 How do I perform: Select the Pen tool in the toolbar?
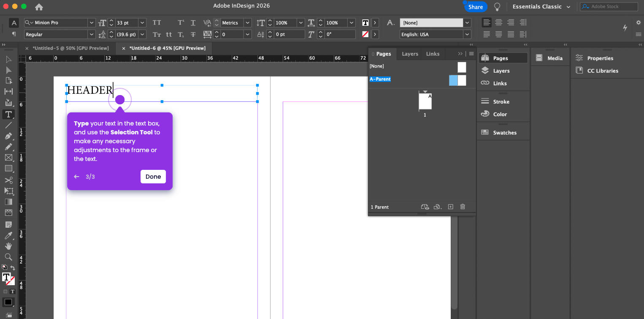[x=8, y=136]
